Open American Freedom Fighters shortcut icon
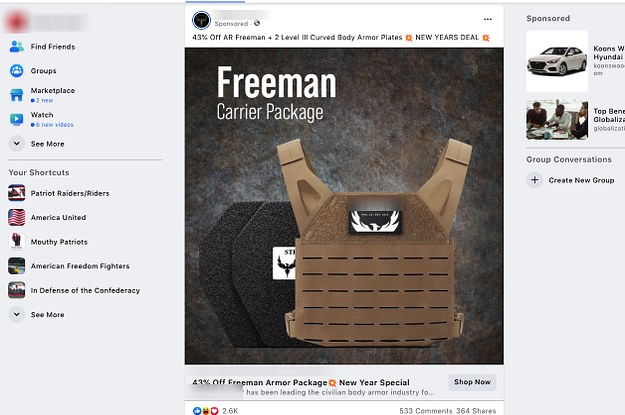 [x=17, y=266]
